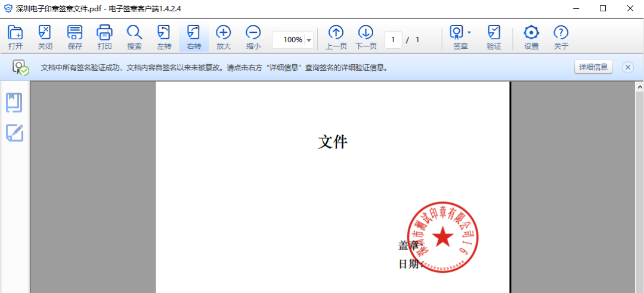
Task: Maximize the application window
Action: coord(603,8)
